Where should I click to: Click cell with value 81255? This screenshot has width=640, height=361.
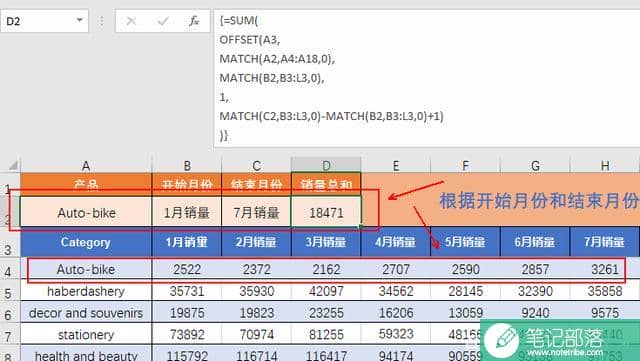click(326, 334)
